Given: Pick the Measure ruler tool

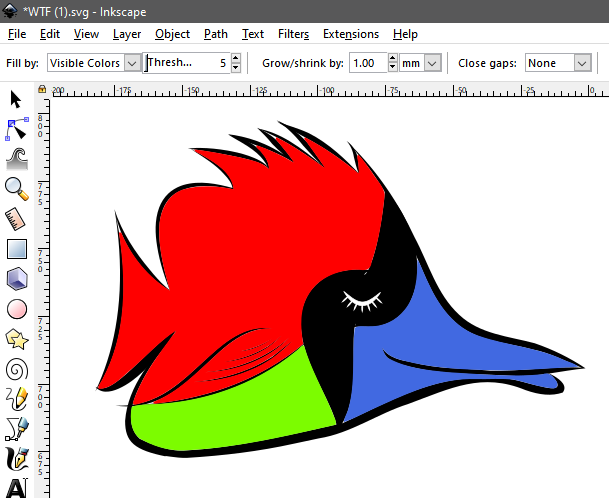Looking at the screenshot, I should point(16,218).
